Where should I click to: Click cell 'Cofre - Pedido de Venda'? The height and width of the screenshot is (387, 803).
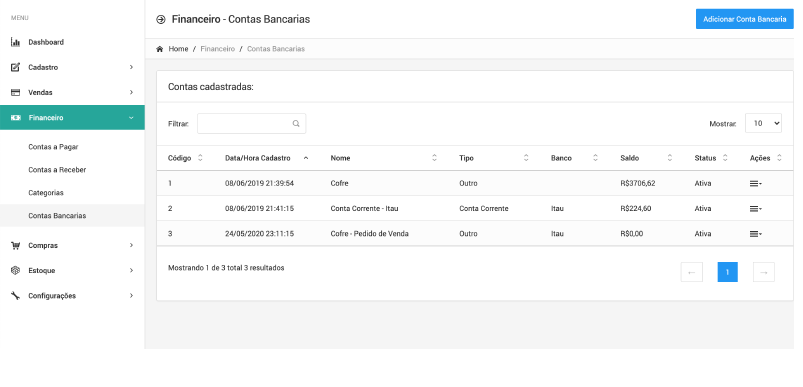click(x=370, y=234)
